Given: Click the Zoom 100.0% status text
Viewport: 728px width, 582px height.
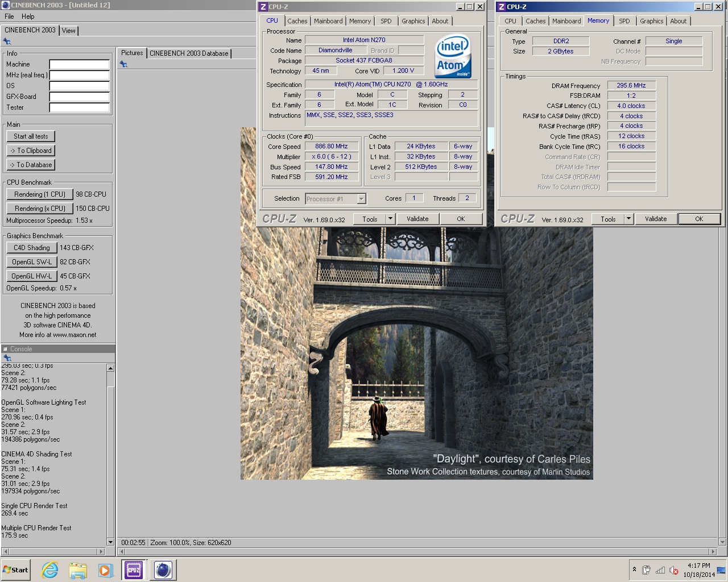Looking at the screenshot, I should (x=169, y=543).
